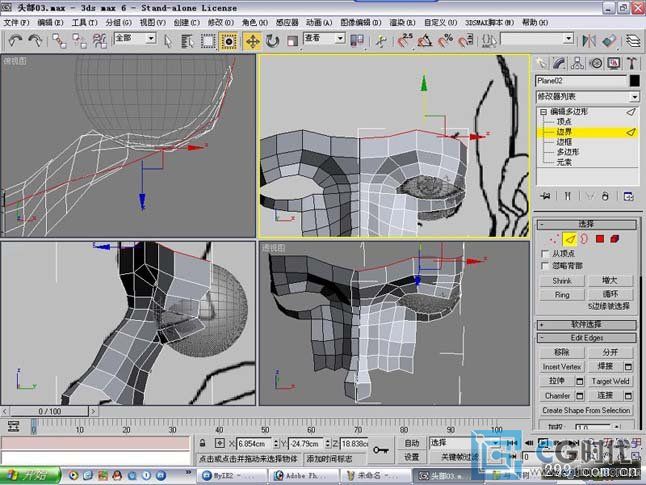The width and height of the screenshot is (646, 485).
Task: Click the Pin Stack icon
Action: pyautogui.click(x=545, y=196)
